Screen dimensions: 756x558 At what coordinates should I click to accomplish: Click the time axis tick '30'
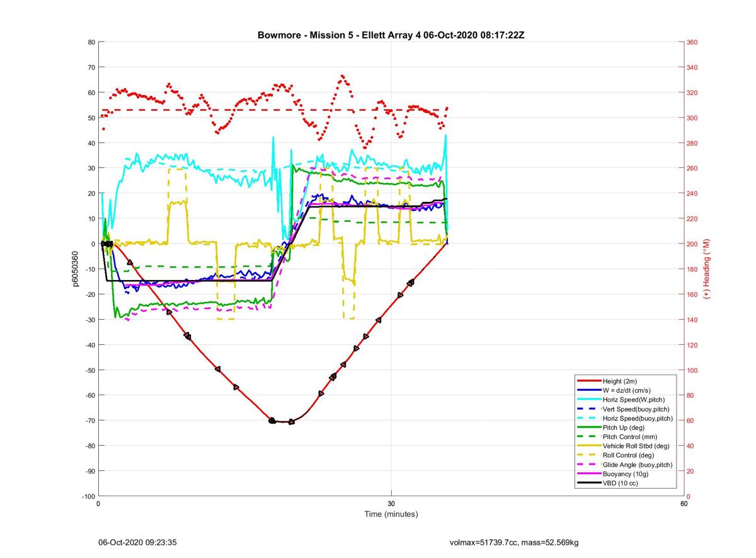(391, 504)
